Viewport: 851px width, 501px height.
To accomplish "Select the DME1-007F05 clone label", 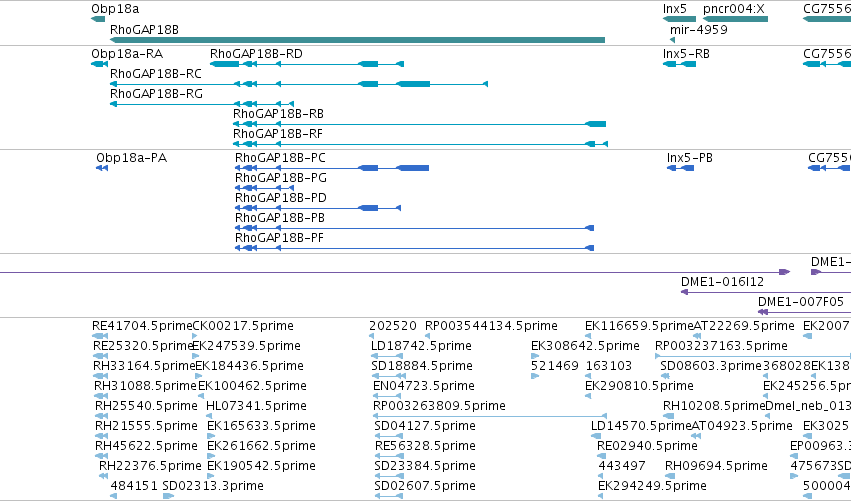I will point(801,302).
